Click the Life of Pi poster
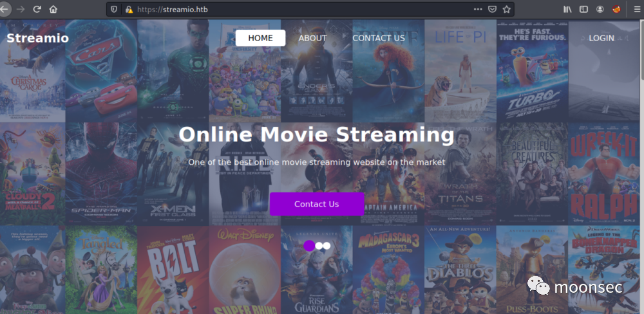Viewport: 644px width, 314px height. 460,71
